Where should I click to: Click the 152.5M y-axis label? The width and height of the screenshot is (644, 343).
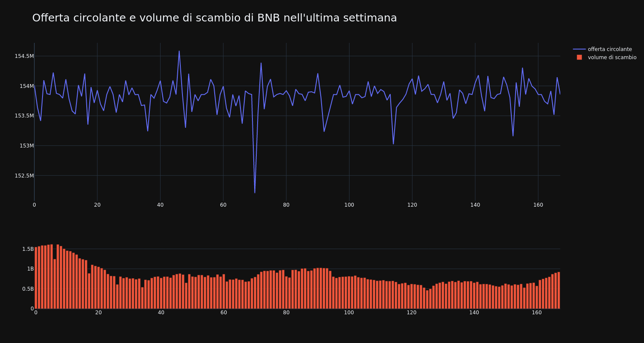(x=24, y=176)
